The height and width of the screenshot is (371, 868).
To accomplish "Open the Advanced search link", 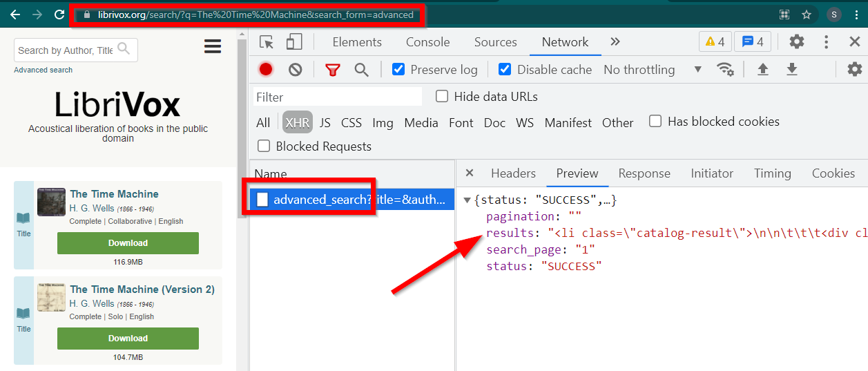I will [43, 70].
